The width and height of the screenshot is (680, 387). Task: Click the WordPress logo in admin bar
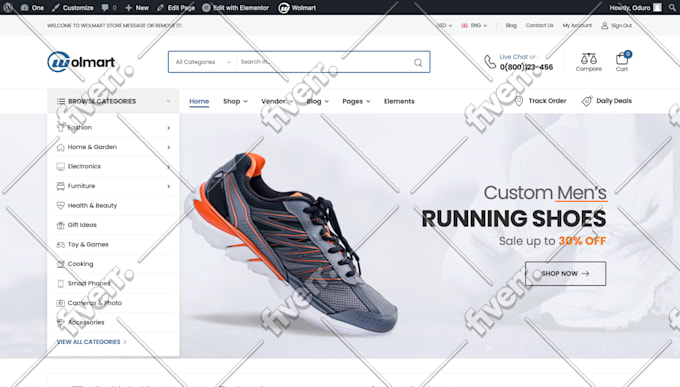point(8,7)
